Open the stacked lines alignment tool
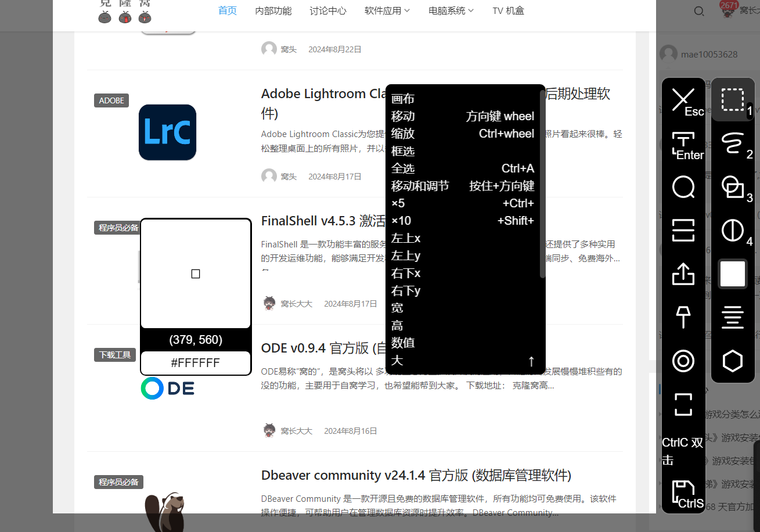This screenshot has height=532, width=760. click(733, 318)
